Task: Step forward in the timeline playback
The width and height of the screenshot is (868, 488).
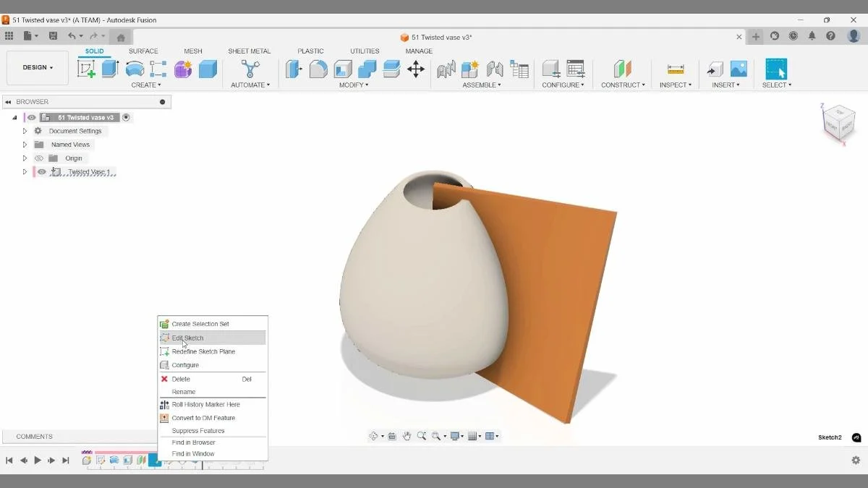Action: click(x=51, y=459)
